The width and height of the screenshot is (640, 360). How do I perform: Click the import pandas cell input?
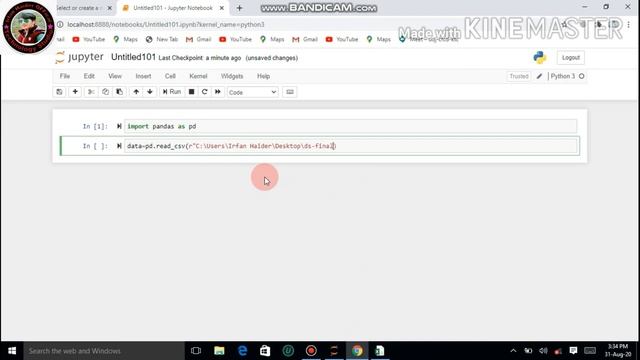pyautogui.click(x=351, y=127)
